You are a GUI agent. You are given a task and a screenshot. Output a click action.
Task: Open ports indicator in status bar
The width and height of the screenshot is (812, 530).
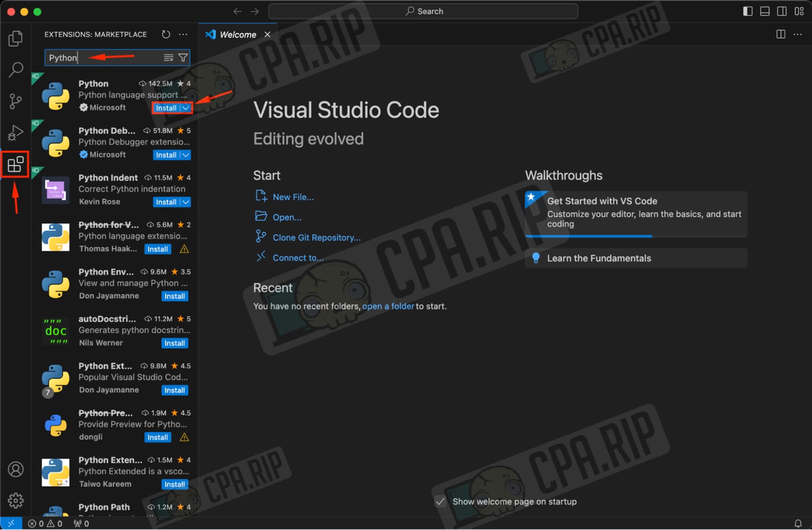point(81,524)
